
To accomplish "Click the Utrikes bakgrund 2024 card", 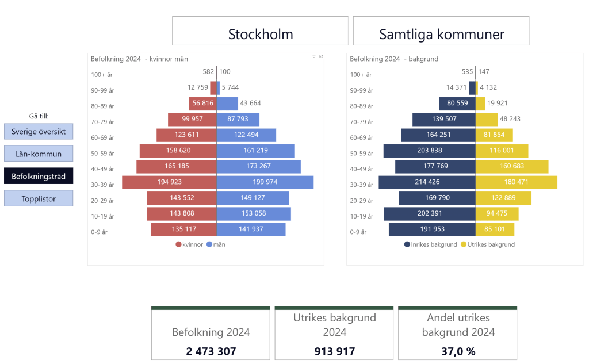I will (334, 334).
